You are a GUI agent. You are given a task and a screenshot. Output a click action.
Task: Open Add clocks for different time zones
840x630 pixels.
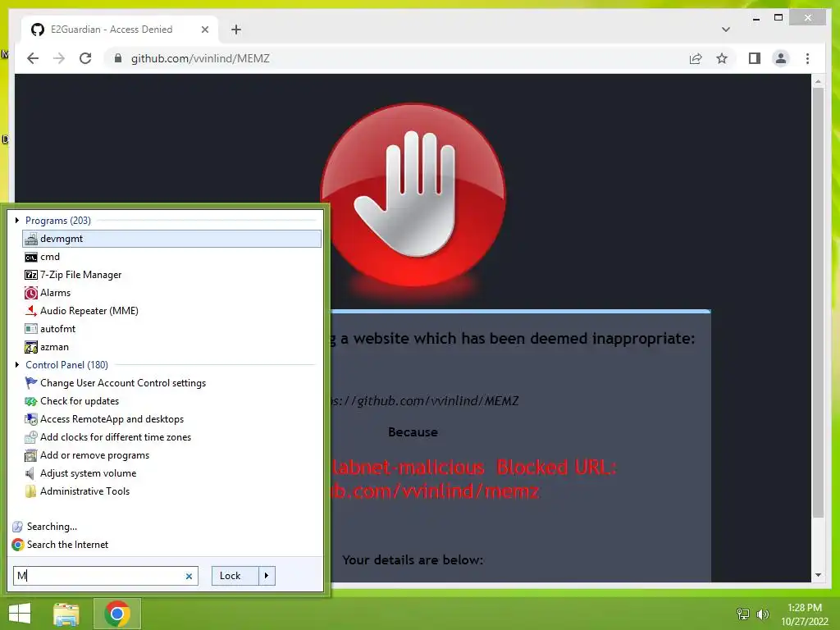click(171, 437)
